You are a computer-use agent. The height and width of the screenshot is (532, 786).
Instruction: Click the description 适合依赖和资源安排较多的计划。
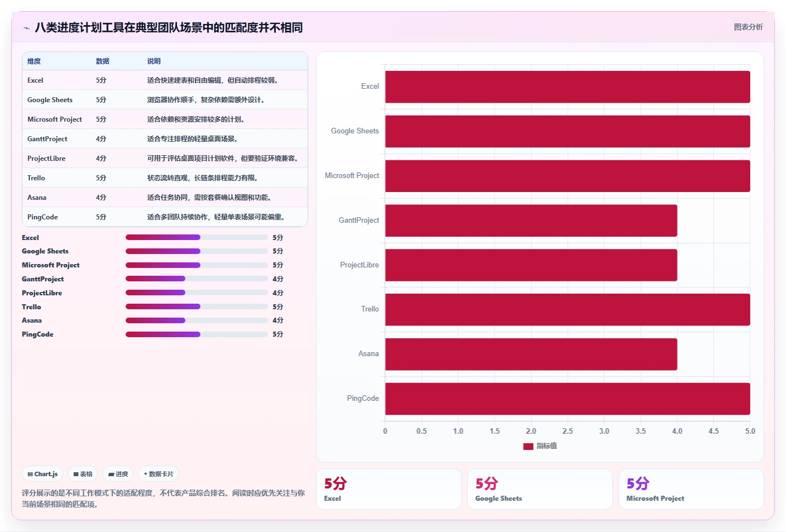pos(196,119)
